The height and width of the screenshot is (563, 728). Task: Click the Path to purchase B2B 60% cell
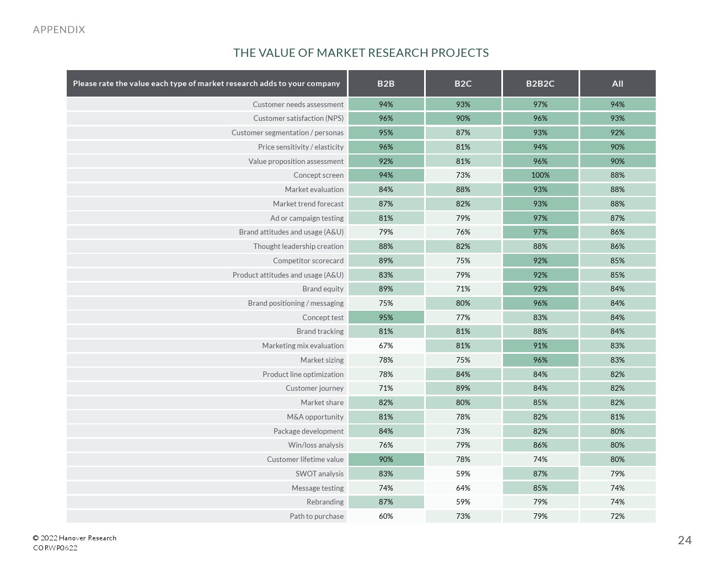click(386, 517)
